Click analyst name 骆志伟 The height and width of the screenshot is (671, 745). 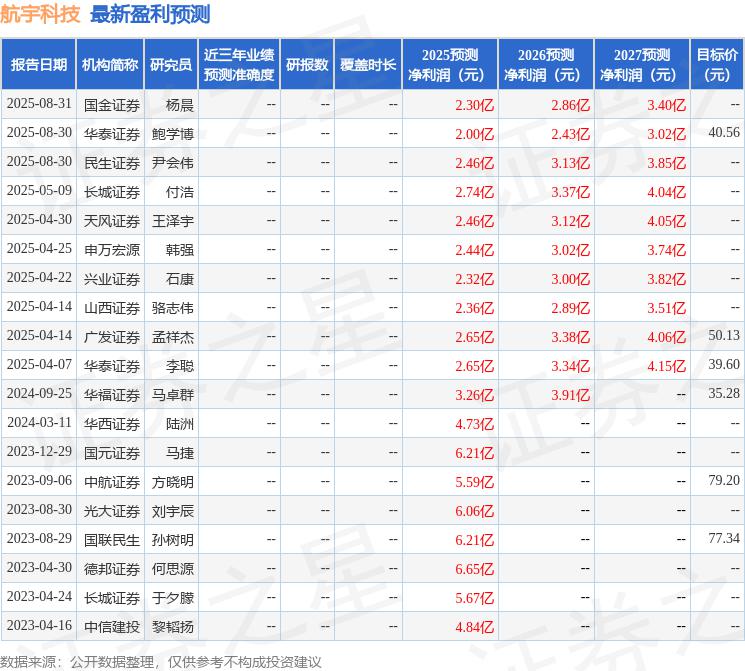point(172,308)
